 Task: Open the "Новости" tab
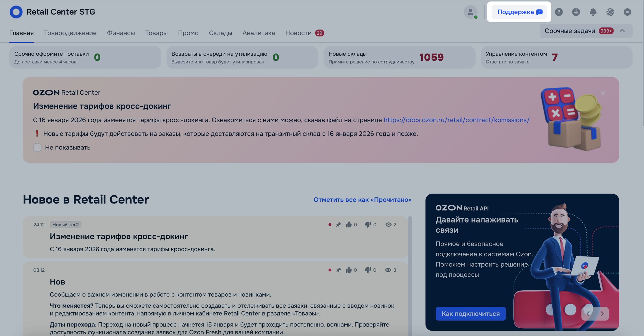tap(298, 33)
